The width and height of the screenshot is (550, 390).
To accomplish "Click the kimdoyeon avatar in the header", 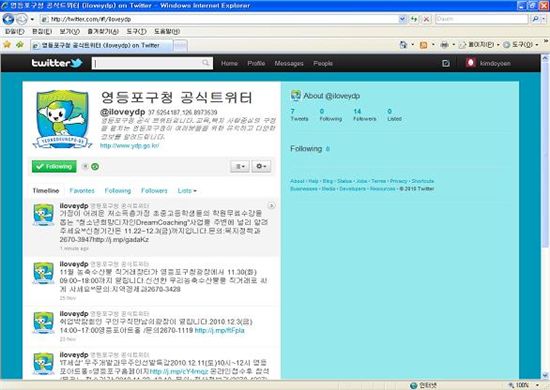I will click(x=471, y=63).
